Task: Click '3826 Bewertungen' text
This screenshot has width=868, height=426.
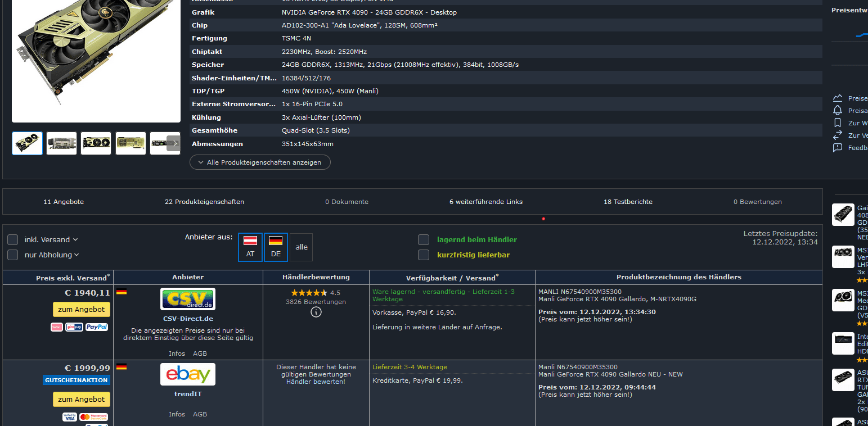Action: tap(316, 302)
